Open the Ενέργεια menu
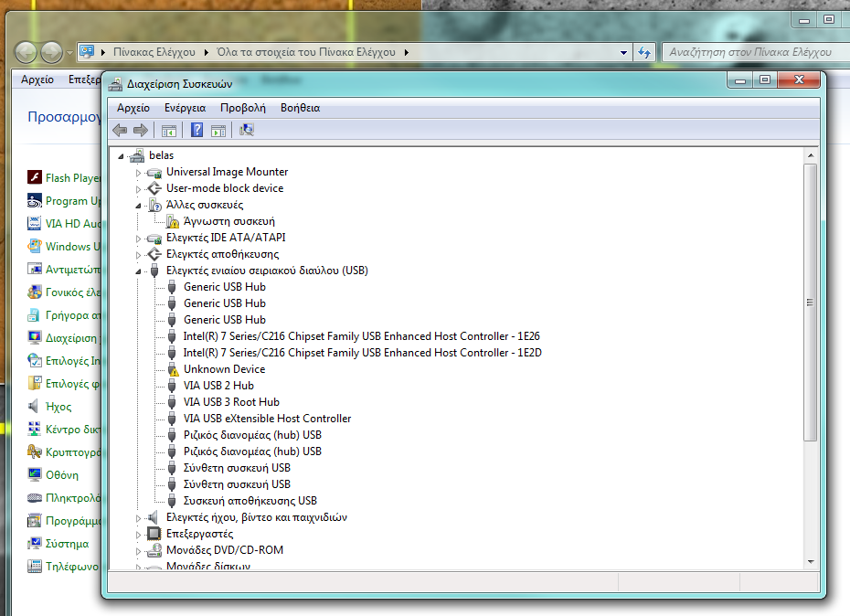 (x=185, y=108)
